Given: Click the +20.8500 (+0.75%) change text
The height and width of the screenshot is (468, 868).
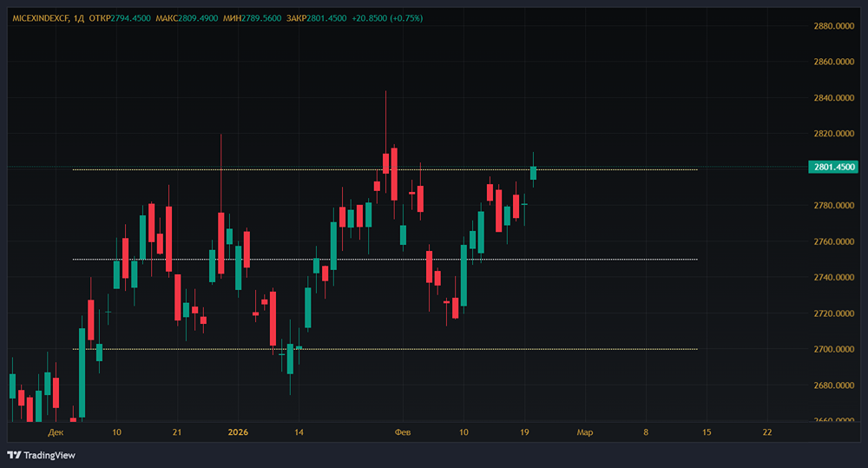Looking at the screenshot, I should (387, 18).
